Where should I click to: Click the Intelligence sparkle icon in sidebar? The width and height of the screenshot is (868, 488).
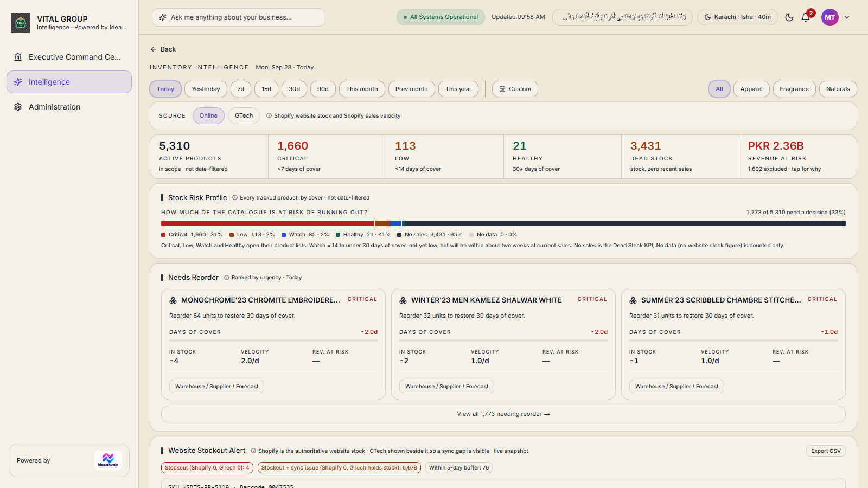point(18,82)
